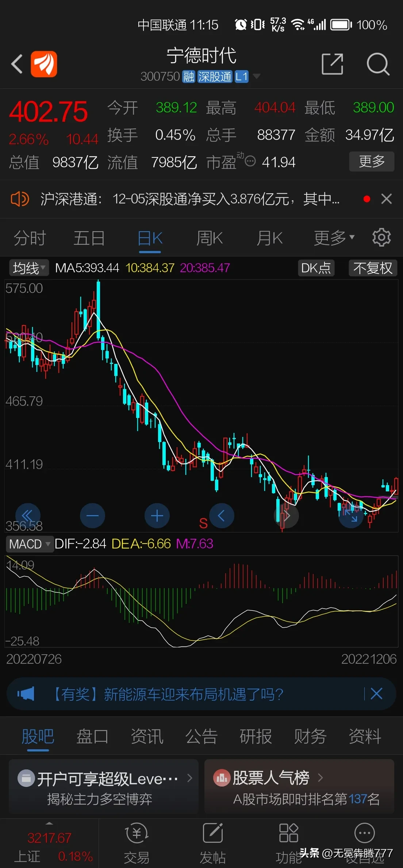
Task: Tap the blue megaphone promo icon
Action: click(x=26, y=694)
